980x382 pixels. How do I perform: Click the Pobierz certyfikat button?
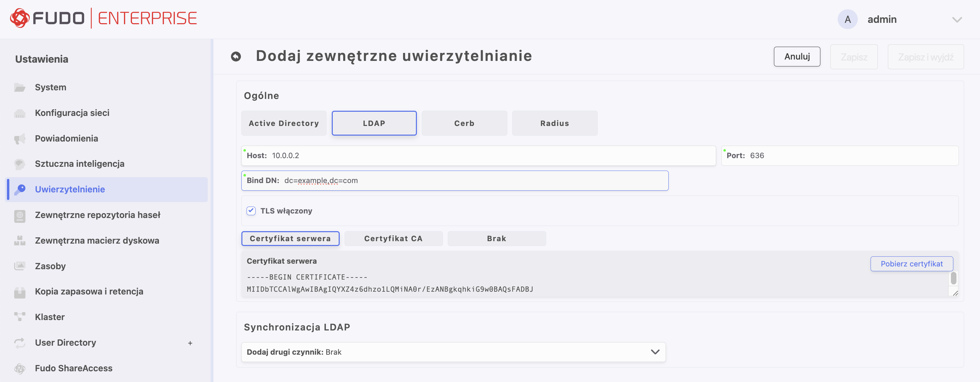[x=911, y=264]
